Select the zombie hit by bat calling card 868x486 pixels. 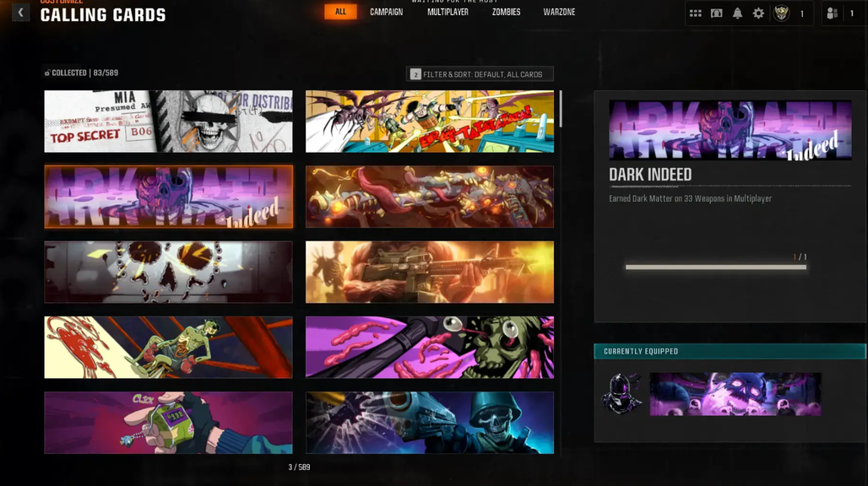[x=430, y=348]
